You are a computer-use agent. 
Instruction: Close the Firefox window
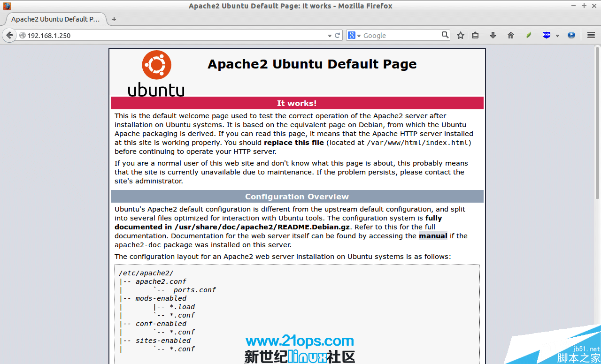click(x=593, y=6)
